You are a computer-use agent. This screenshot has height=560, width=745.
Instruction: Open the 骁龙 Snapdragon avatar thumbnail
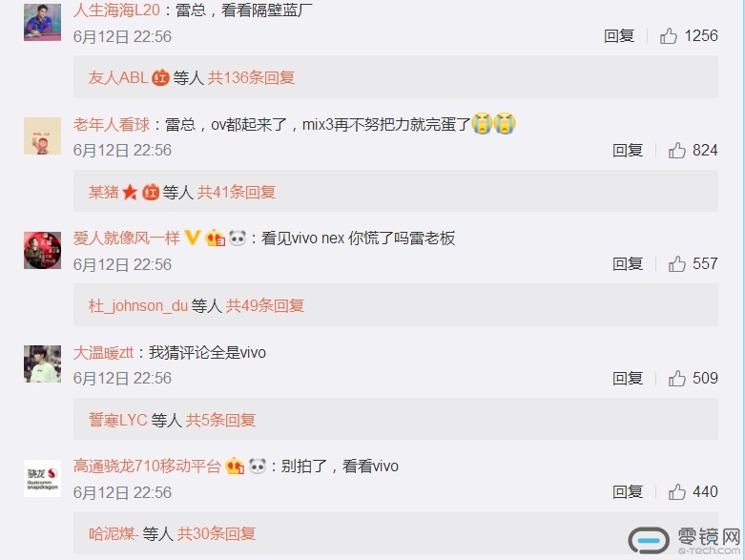[x=42, y=478]
